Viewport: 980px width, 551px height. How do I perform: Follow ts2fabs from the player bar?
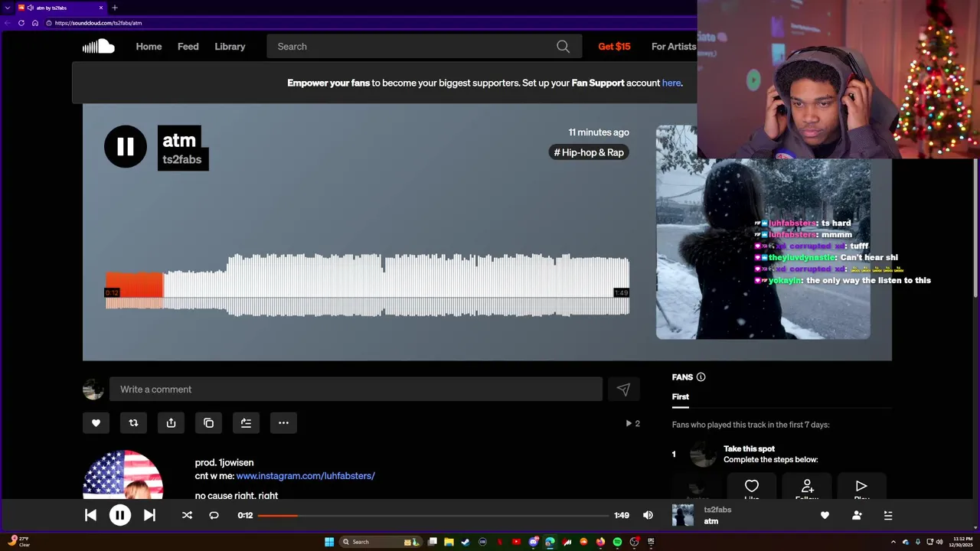(x=857, y=516)
